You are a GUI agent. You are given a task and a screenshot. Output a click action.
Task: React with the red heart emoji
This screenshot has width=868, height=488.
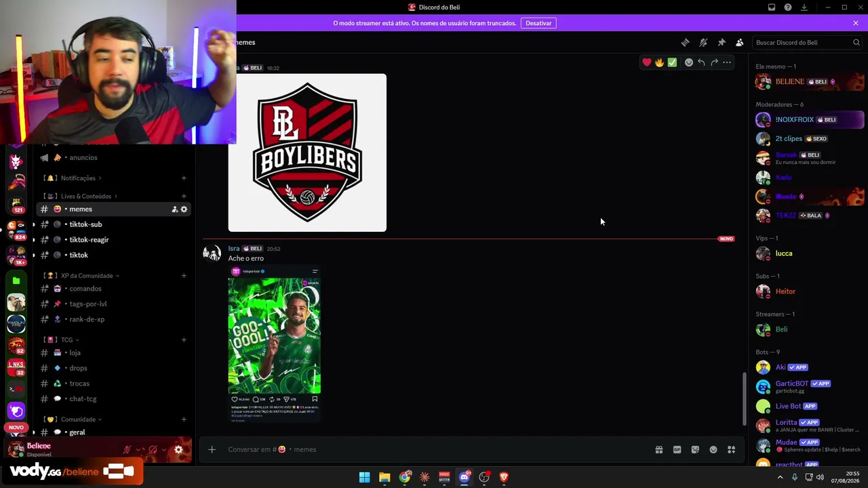[x=647, y=62]
